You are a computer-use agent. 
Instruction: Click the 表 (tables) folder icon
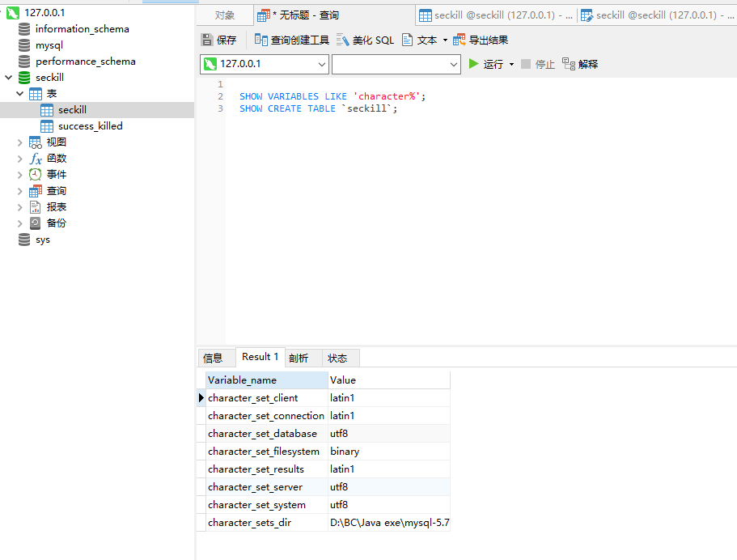tap(36, 94)
